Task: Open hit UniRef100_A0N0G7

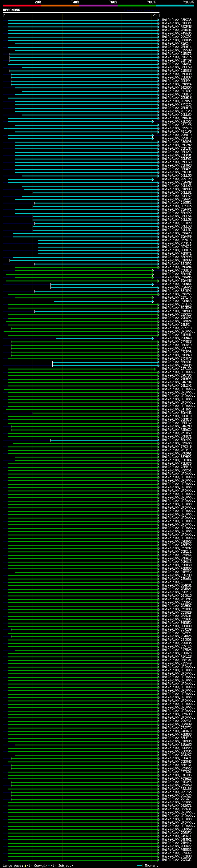Action: click(177, 64)
